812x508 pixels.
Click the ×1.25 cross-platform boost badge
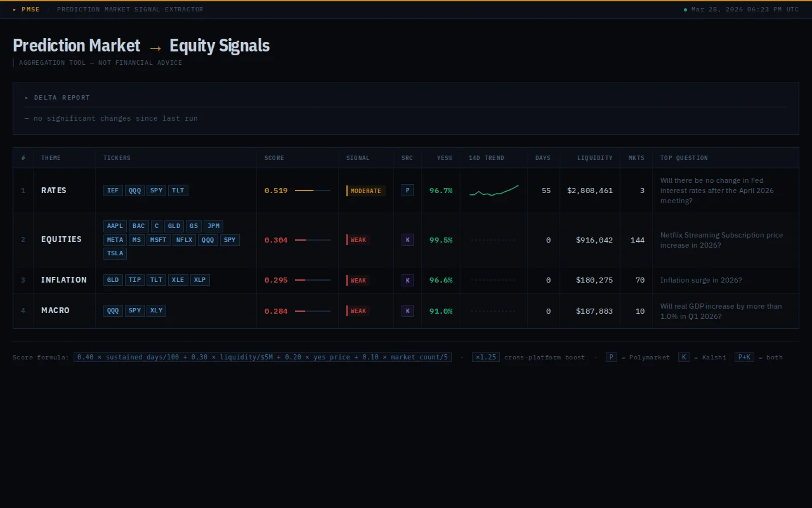click(x=485, y=357)
